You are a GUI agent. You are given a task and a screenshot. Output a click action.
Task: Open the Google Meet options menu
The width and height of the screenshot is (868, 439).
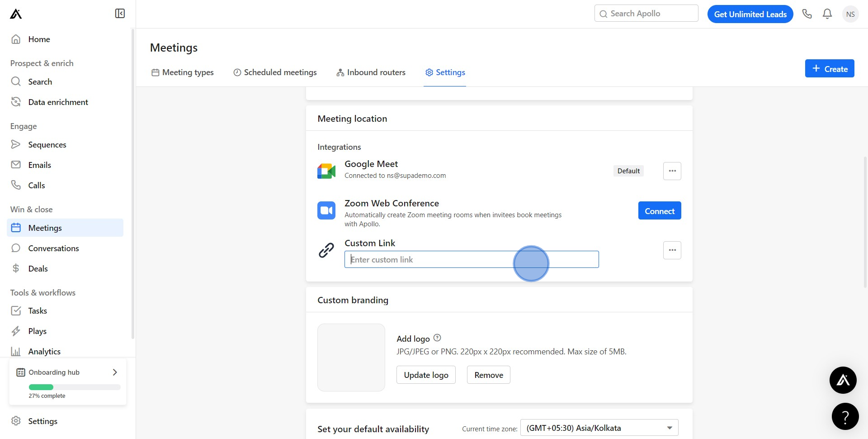click(x=672, y=171)
